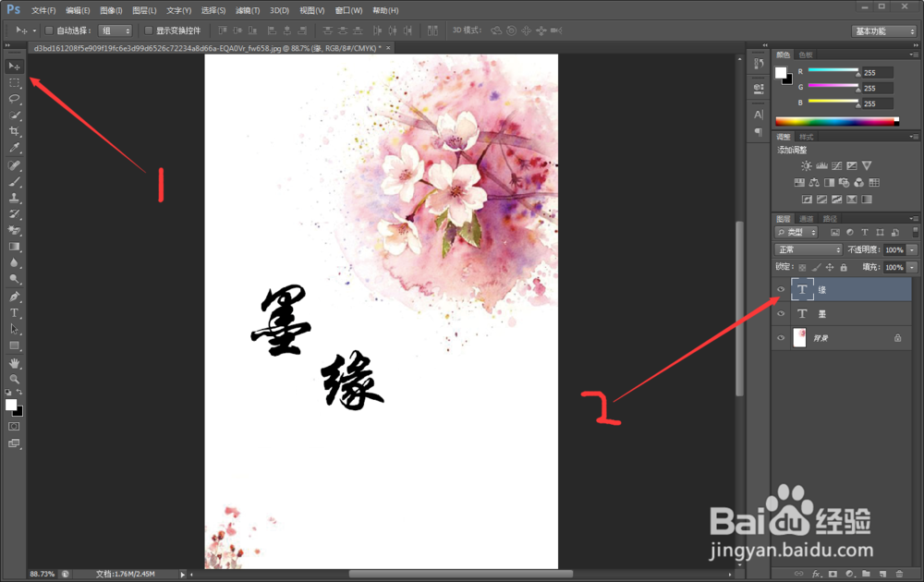Select the Blur tool
This screenshot has width=924, height=582.
(14, 263)
